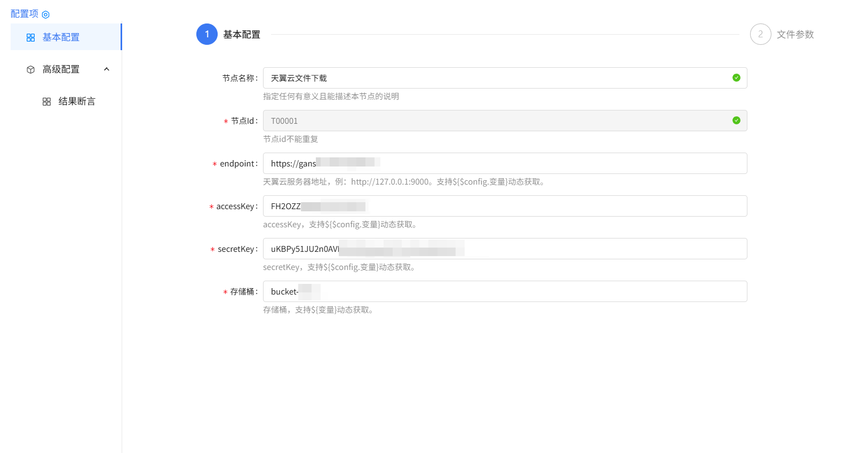The width and height of the screenshot is (868, 453).
Task: Open the 结果断言 submenu item
Action: point(77,101)
